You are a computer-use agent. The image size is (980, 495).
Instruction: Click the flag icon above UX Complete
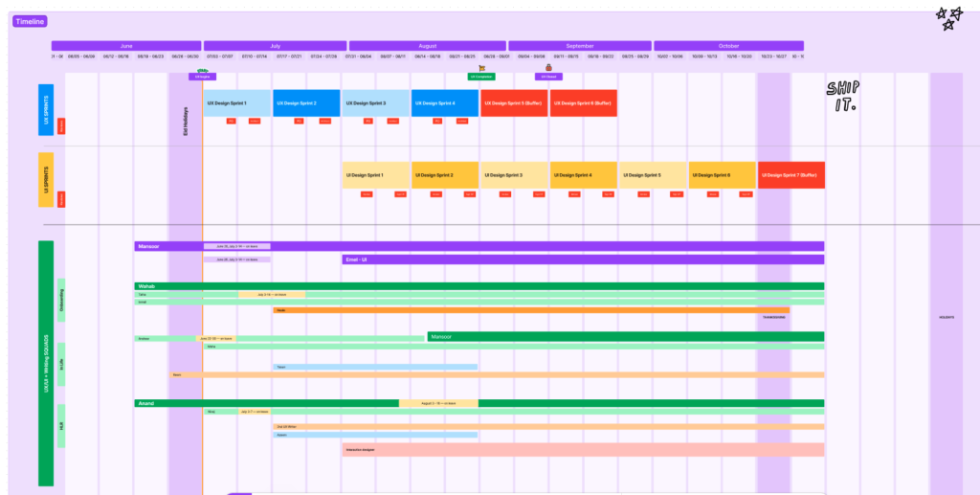[481, 68]
